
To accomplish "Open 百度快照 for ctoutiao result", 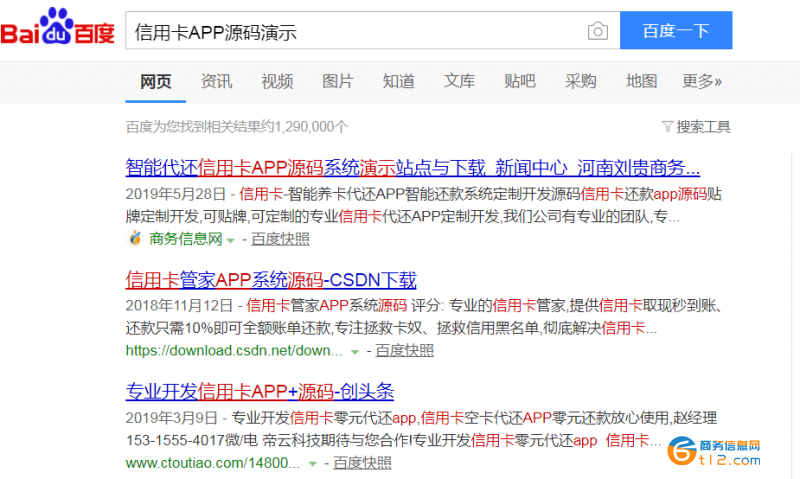I will point(362,463).
